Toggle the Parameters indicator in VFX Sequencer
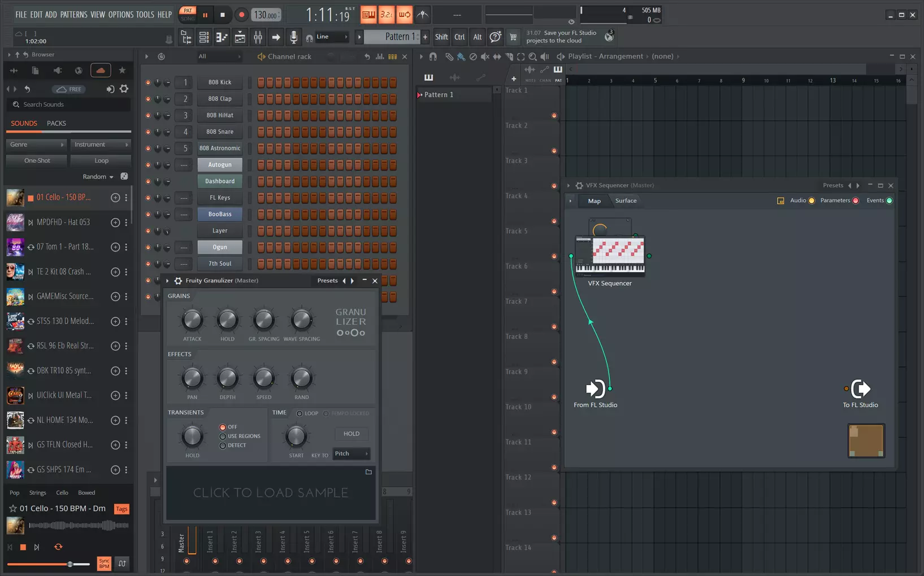This screenshot has height=576, width=924. coord(856,201)
